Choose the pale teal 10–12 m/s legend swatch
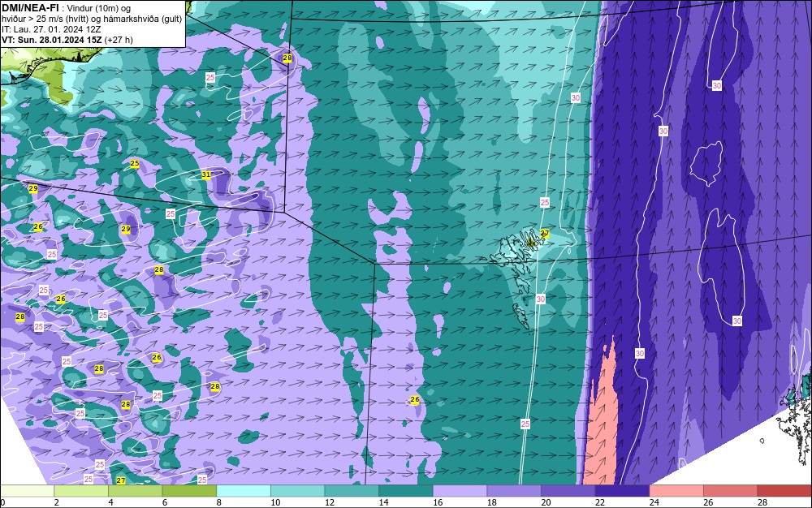 click(298, 491)
